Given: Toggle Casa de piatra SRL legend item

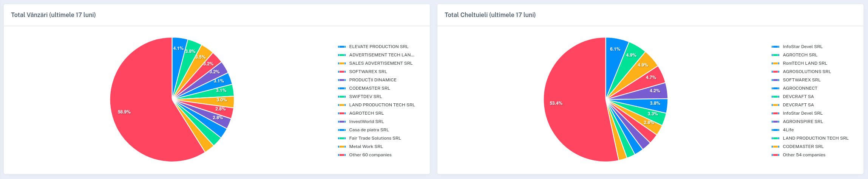Looking at the screenshot, I should 363,130.
